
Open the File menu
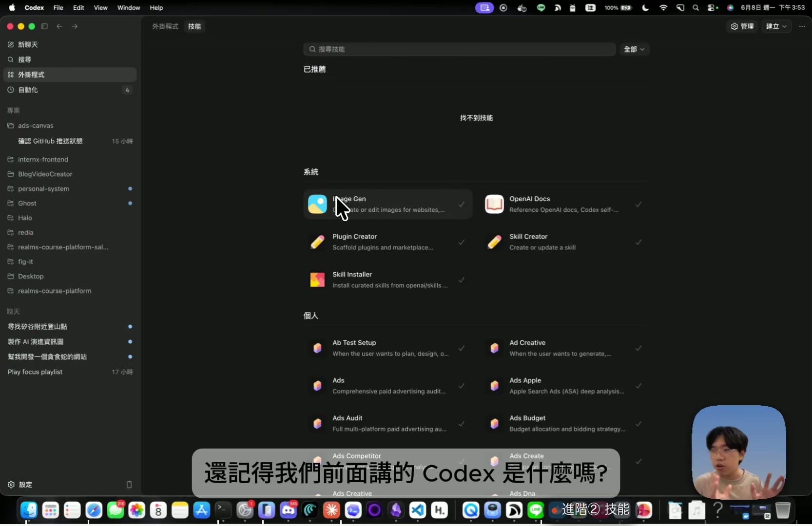click(58, 8)
